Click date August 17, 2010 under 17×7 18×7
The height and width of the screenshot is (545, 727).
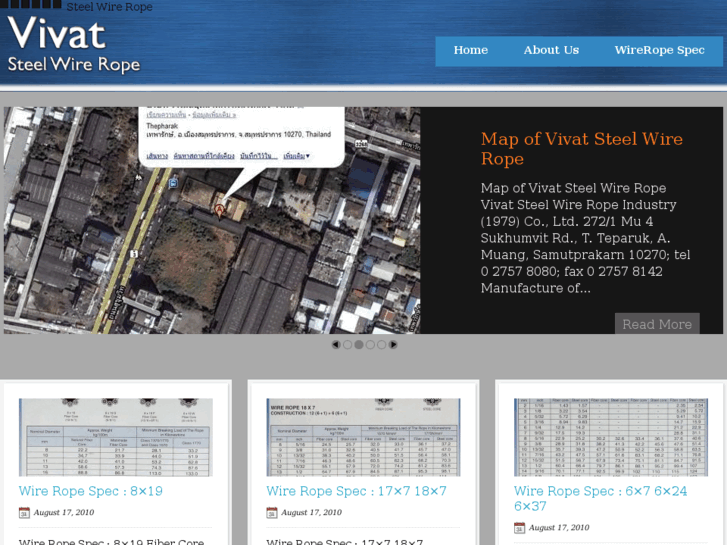(311, 513)
